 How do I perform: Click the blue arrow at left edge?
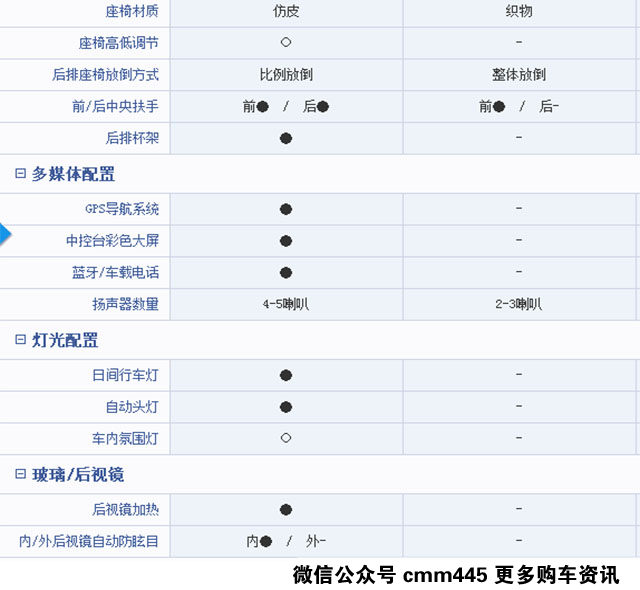click(5, 235)
